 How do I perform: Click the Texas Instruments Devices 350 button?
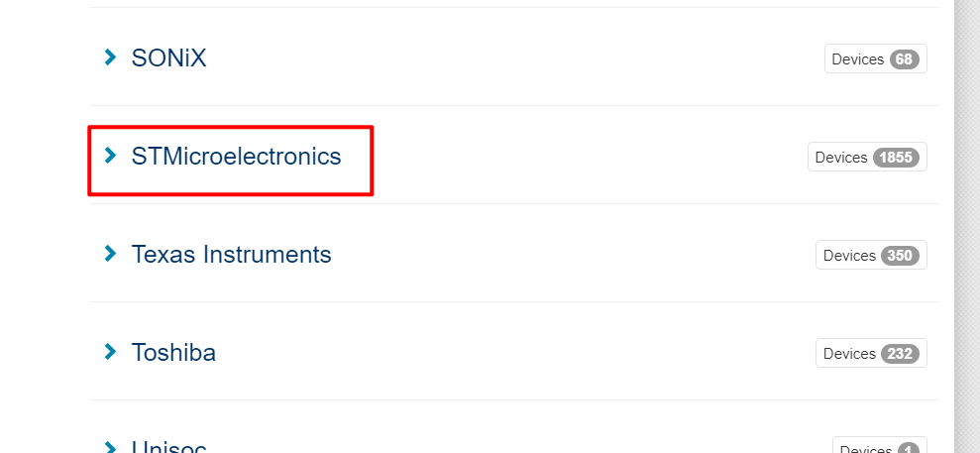[x=871, y=255]
